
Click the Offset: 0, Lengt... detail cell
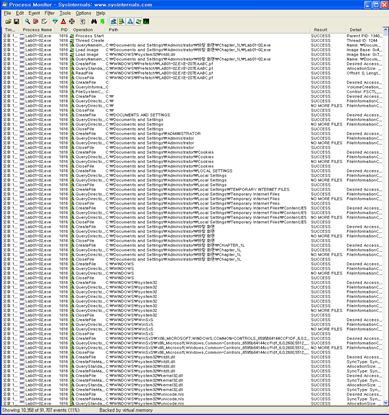click(x=363, y=73)
